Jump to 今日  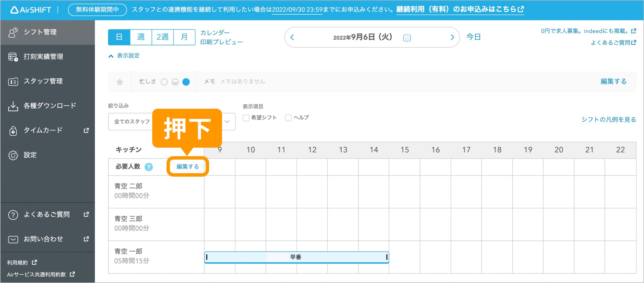pos(473,37)
